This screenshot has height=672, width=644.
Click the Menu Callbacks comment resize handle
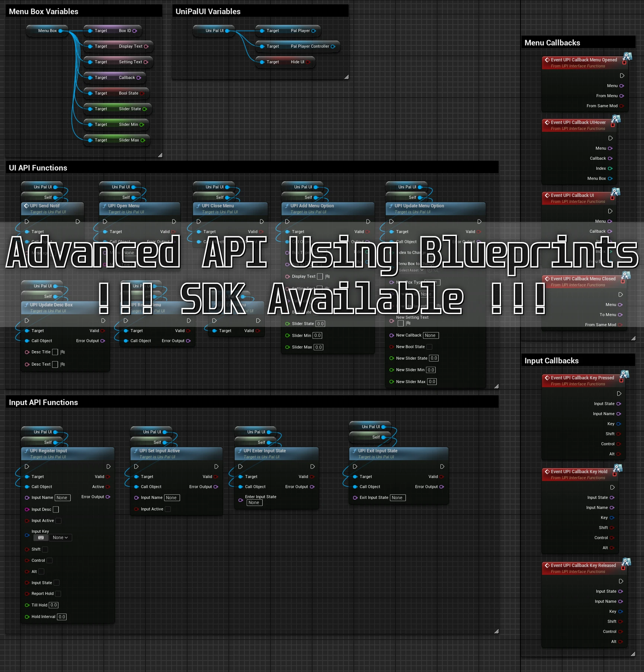click(x=633, y=338)
